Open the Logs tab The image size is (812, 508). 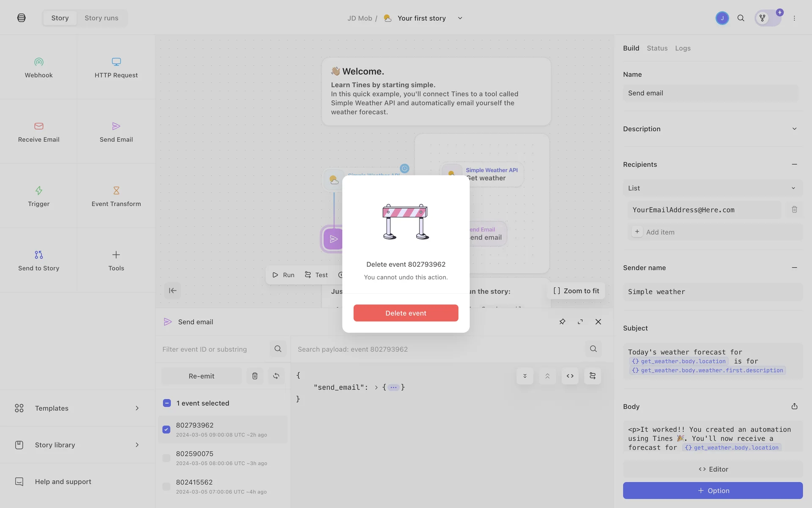(x=683, y=48)
